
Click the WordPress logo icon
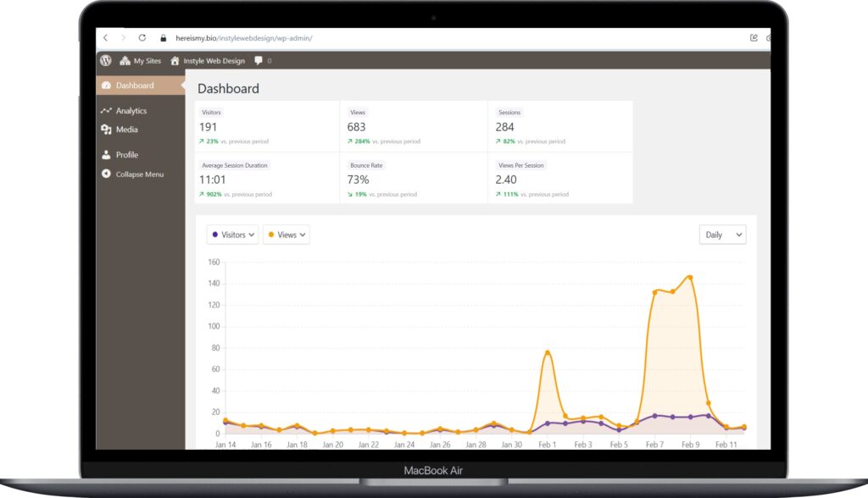click(x=106, y=61)
